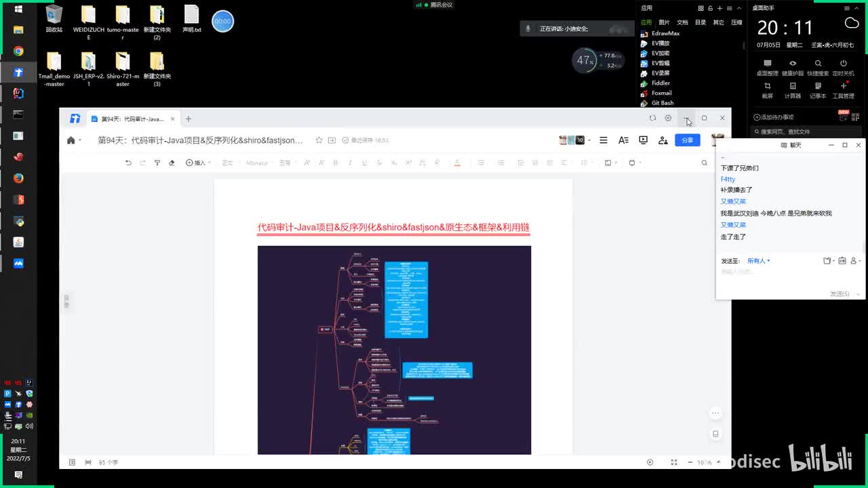Toggle 健康护眼 eye protection
The height and width of the screenshot is (488, 868).
793,67
